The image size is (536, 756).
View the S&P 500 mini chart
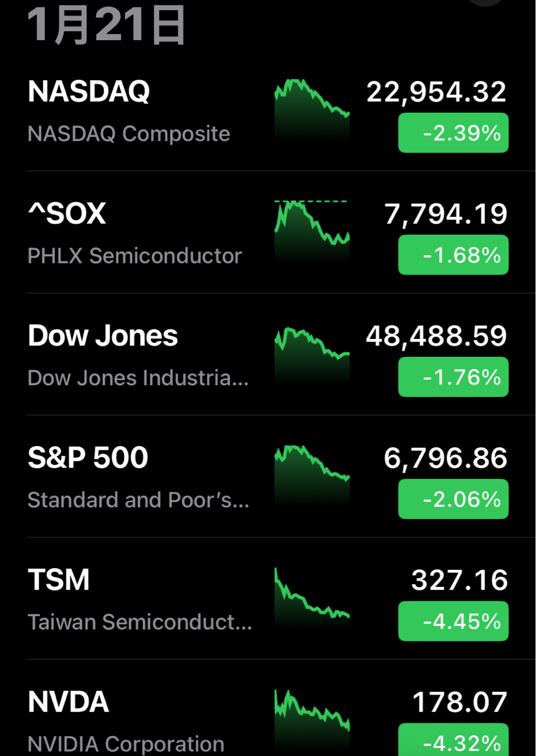point(312,475)
